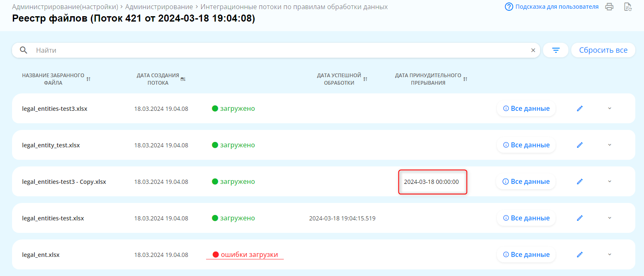The image size is (644, 276).
Task: Expand the legal_ent.xlsx row chevron
Action: (610, 254)
